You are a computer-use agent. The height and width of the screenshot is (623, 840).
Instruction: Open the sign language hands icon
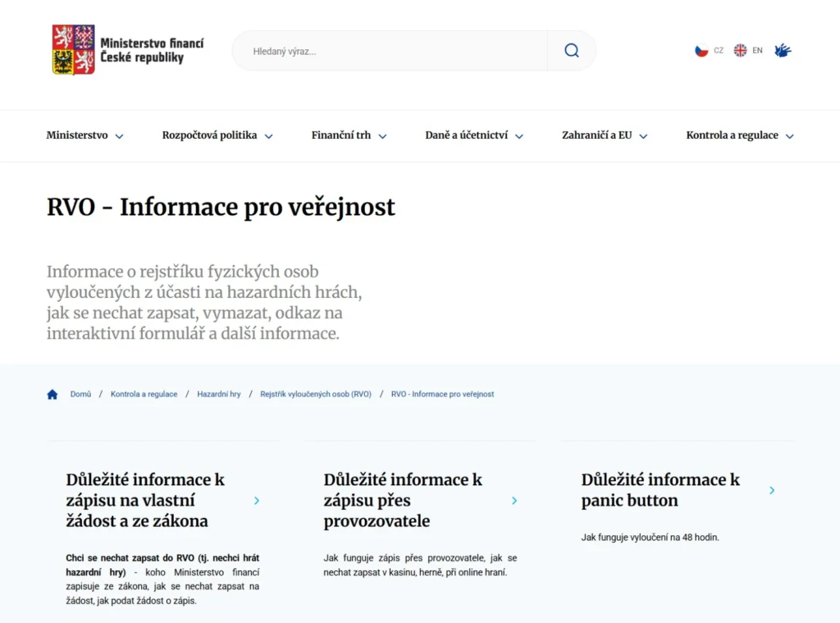tap(783, 51)
